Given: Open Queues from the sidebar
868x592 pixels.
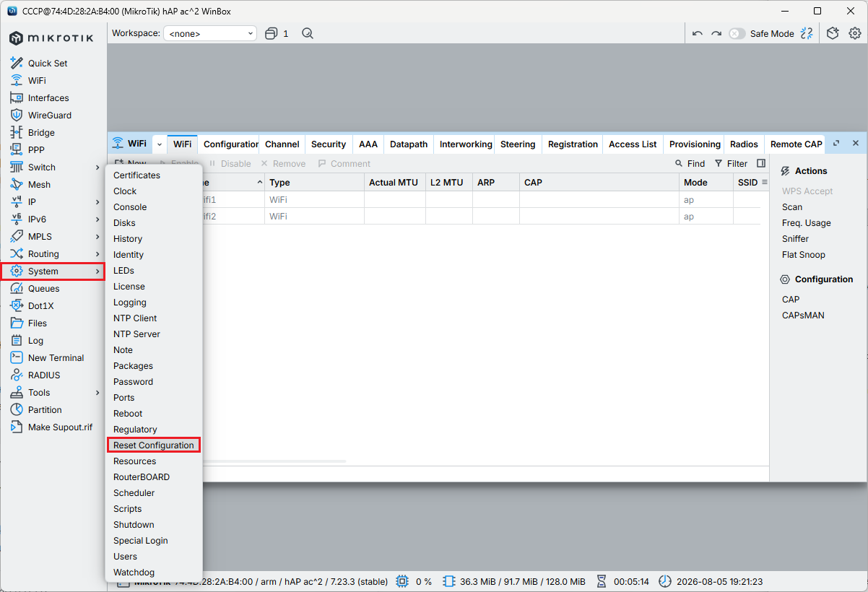Looking at the screenshot, I should pos(43,289).
